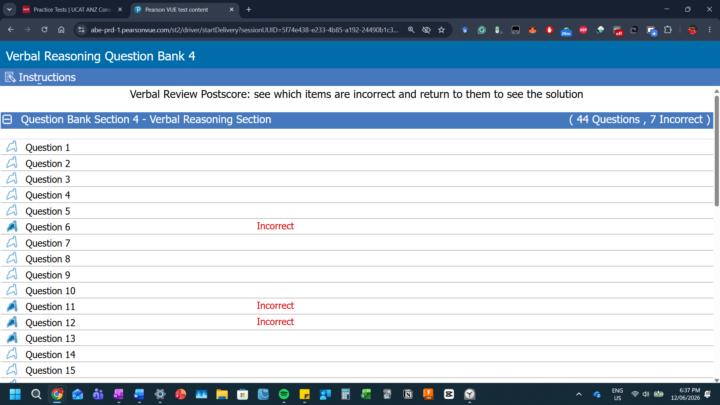Open Spotify from the taskbar
Screen dimensions: 720x405
point(284,394)
